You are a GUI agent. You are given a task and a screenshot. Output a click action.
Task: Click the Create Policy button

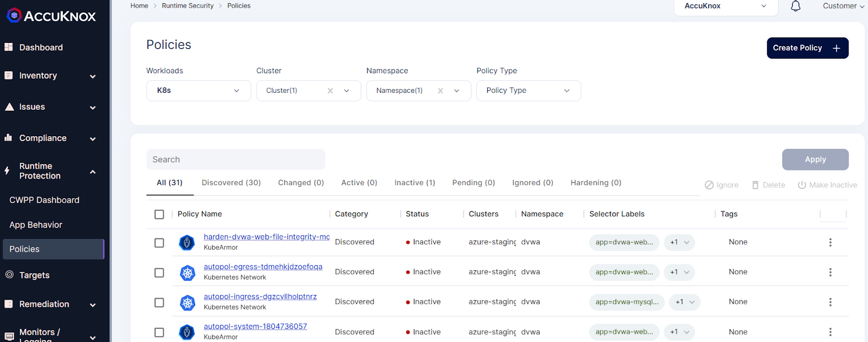807,48
